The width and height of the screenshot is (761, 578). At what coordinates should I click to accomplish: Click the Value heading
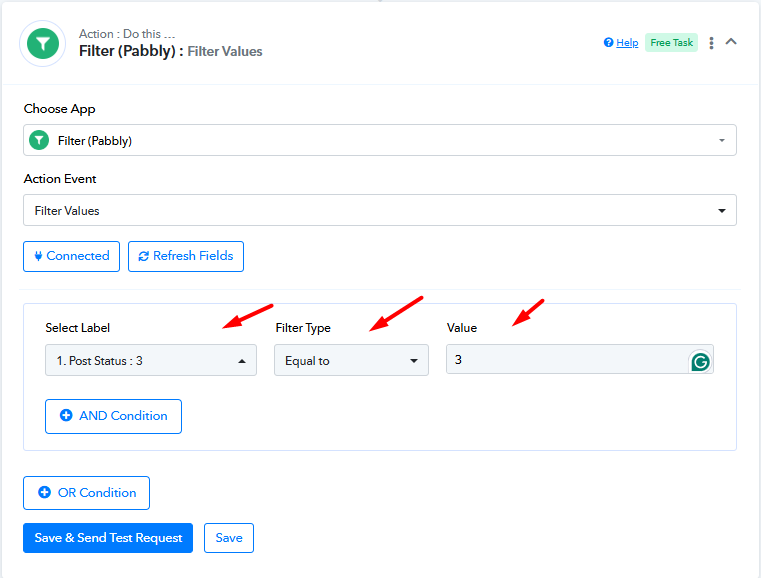point(462,328)
